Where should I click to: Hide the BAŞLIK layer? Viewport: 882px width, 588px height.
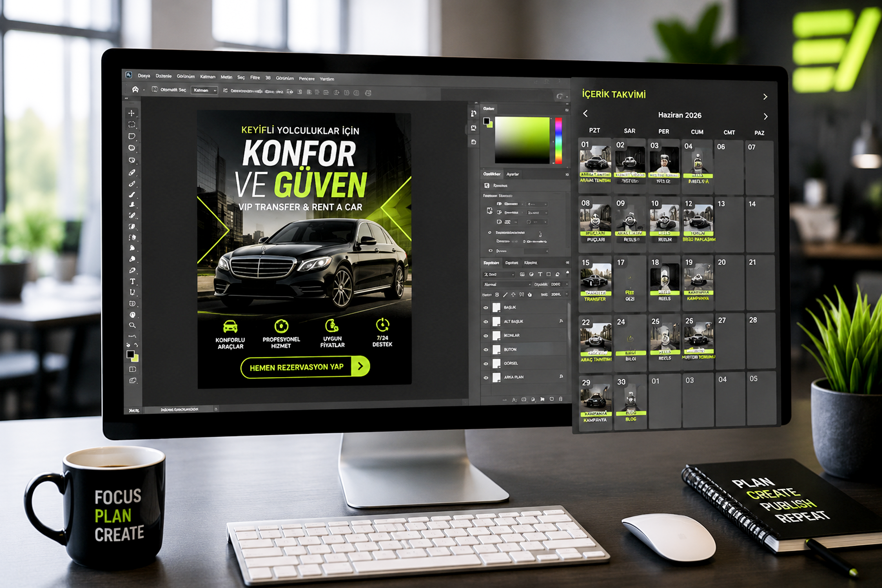coord(486,308)
